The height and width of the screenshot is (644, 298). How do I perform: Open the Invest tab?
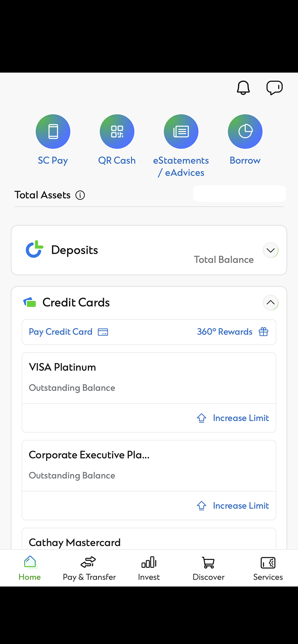[x=149, y=568]
